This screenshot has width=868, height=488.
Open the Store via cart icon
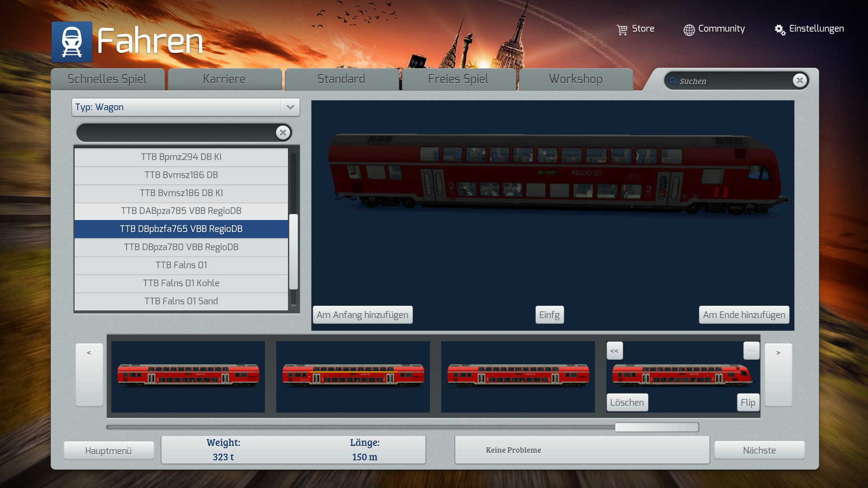click(622, 30)
